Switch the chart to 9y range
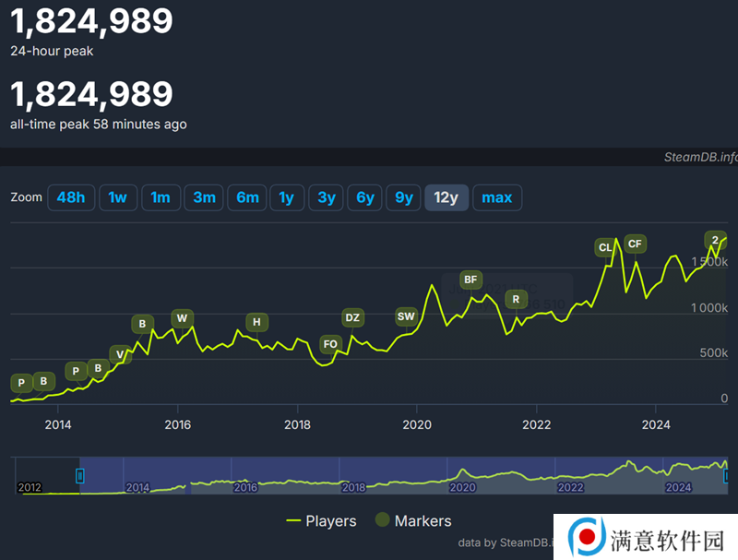This screenshot has height=560, width=738. point(404,197)
